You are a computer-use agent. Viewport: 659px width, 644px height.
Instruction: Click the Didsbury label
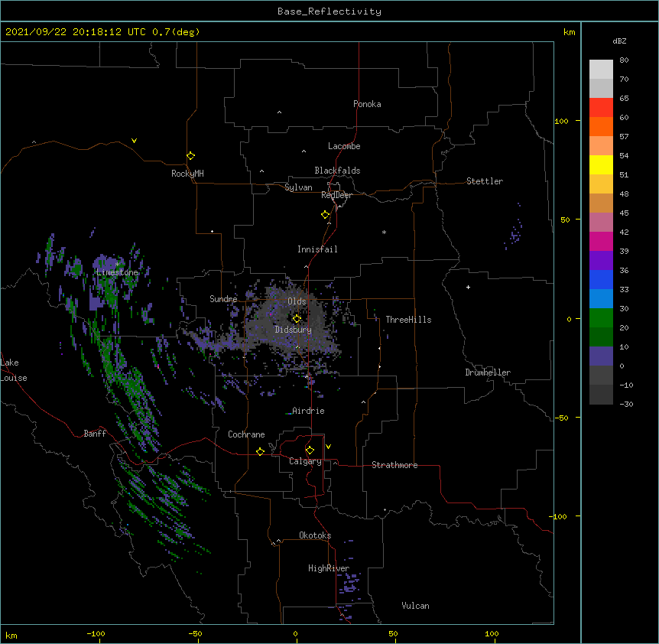[294, 330]
